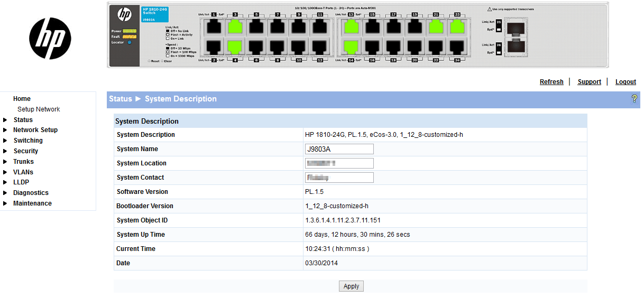Click the Software Version value PL.1.5
This screenshot has height=298, width=644.
click(314, 192)
